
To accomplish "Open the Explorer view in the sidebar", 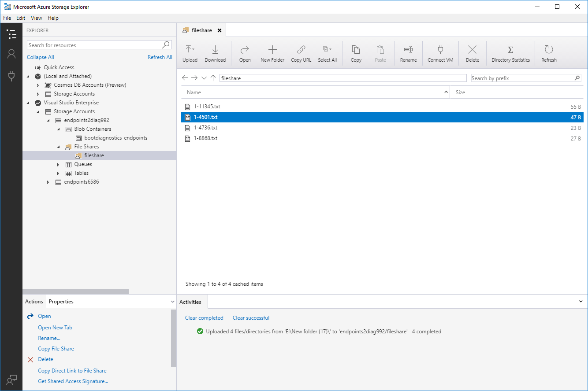I will tap(11, 34).
